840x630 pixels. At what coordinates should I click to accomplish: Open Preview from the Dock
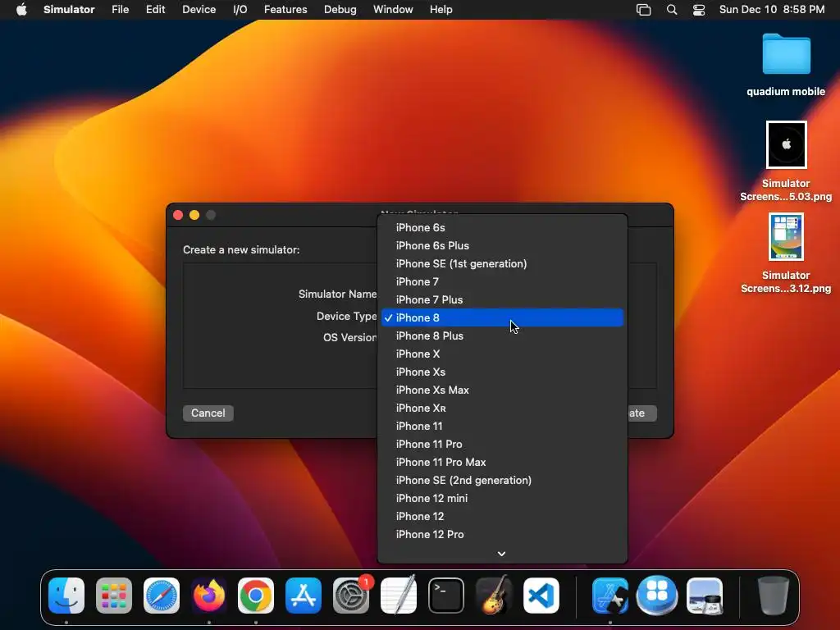pos(705,596)
